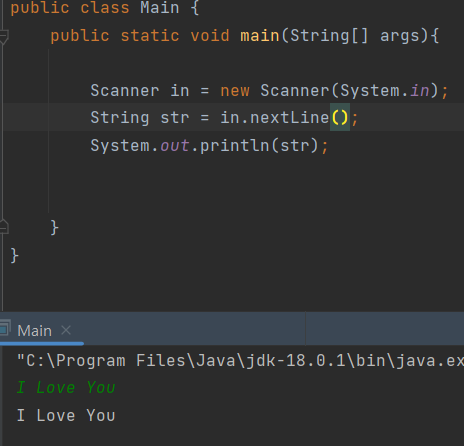Click the white 'I Love You' output line
The height and width of the screenshot is (446, 464).
point(66,415)
